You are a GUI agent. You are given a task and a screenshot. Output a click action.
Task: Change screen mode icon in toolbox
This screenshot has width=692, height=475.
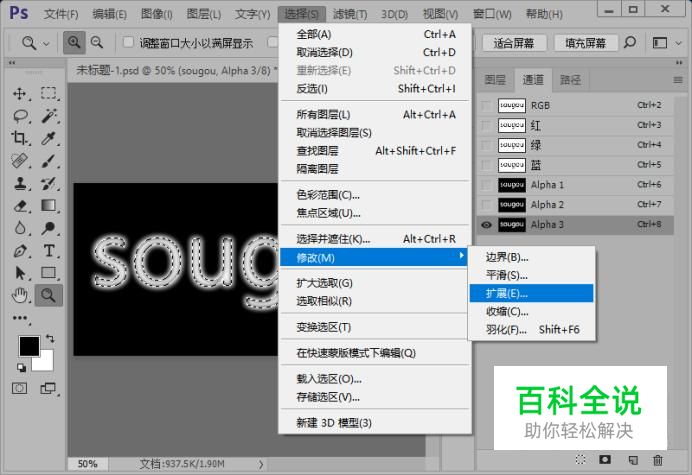coord(48,388)
